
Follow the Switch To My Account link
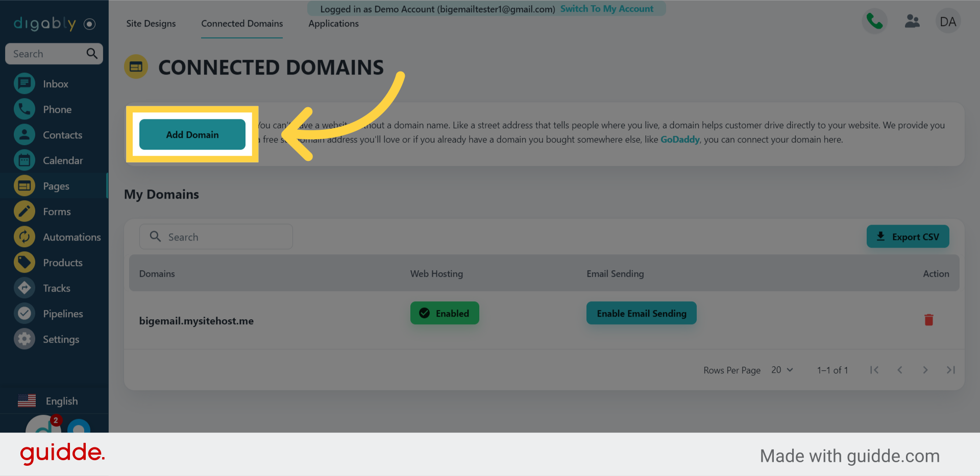click(607, 9)
